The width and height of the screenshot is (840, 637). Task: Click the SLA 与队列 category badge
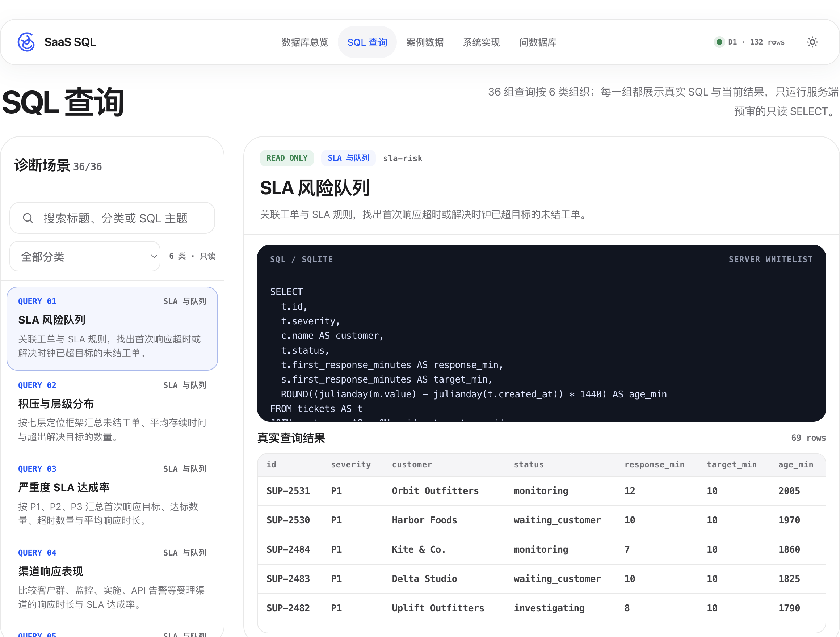348,158
